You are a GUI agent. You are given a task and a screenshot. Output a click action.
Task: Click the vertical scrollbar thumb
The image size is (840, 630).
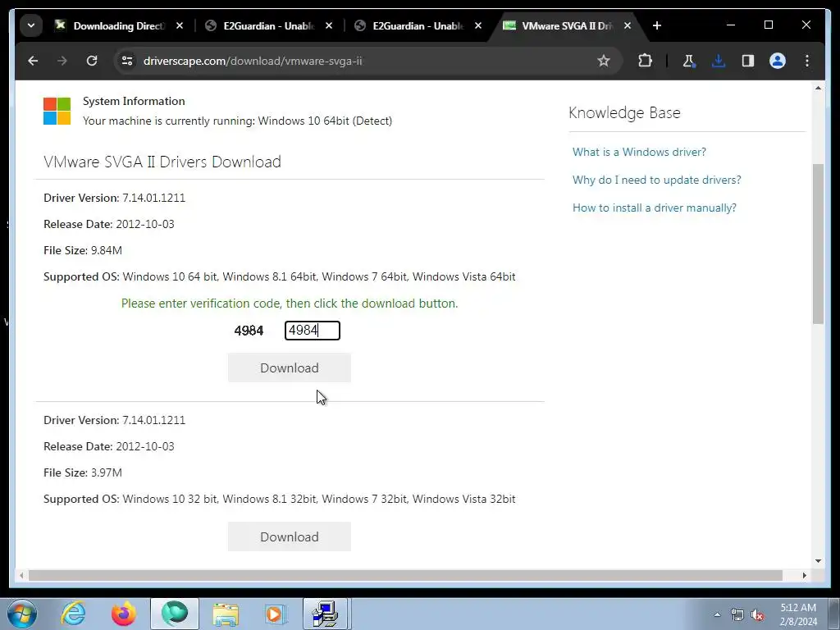[818, 244]
